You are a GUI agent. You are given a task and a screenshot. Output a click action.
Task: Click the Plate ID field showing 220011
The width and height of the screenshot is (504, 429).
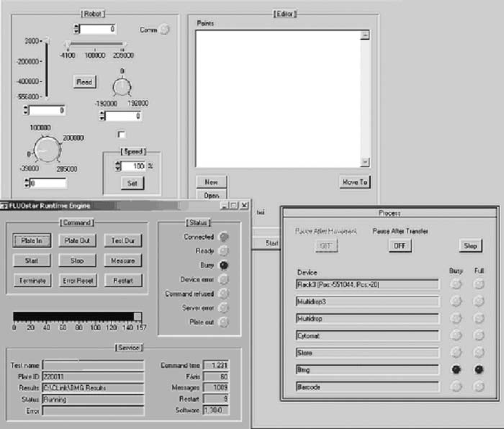click(x=93, y=377)
